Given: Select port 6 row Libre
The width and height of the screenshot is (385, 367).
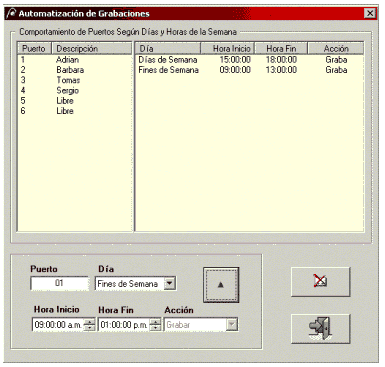Looking at the screenshot, I should tap(75, 111).
